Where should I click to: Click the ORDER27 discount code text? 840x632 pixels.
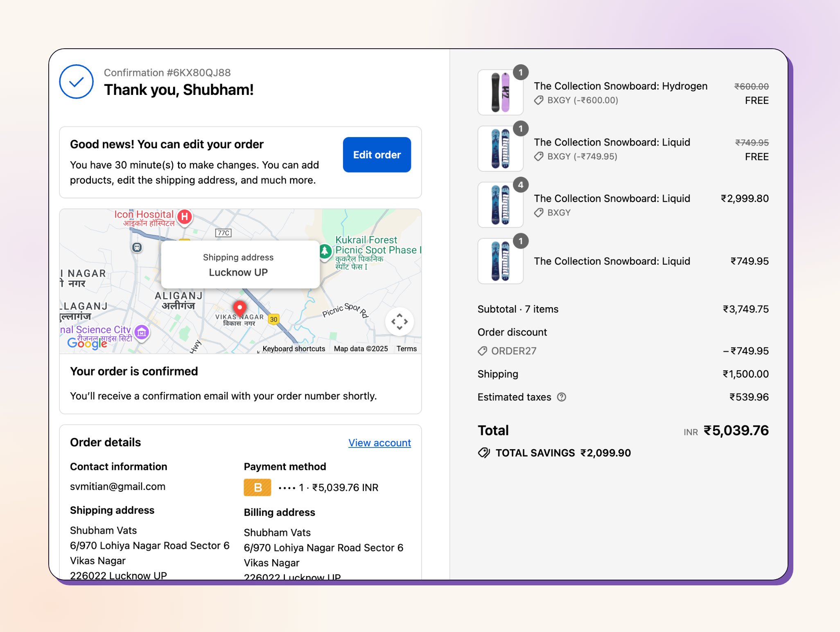514,351
